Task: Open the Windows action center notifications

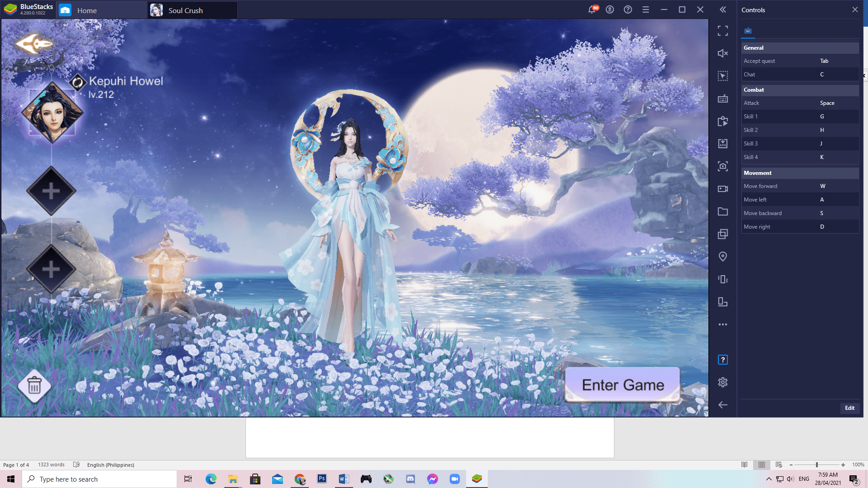Action: (854, 479)
